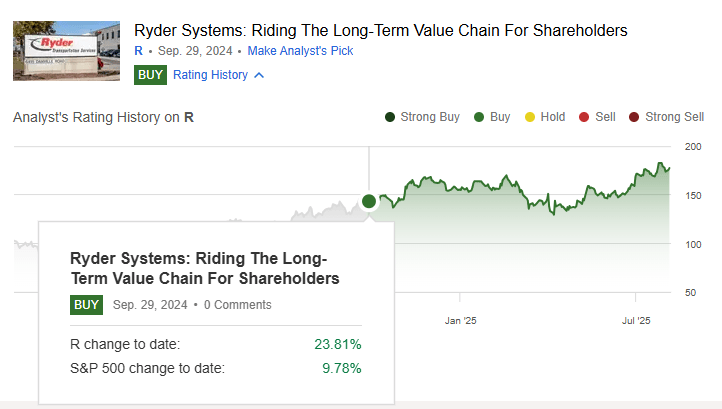The width and height of the screenshot is (722, 409).
Task: Click the yellow Hold legend dot
Action: coord(529,117)
